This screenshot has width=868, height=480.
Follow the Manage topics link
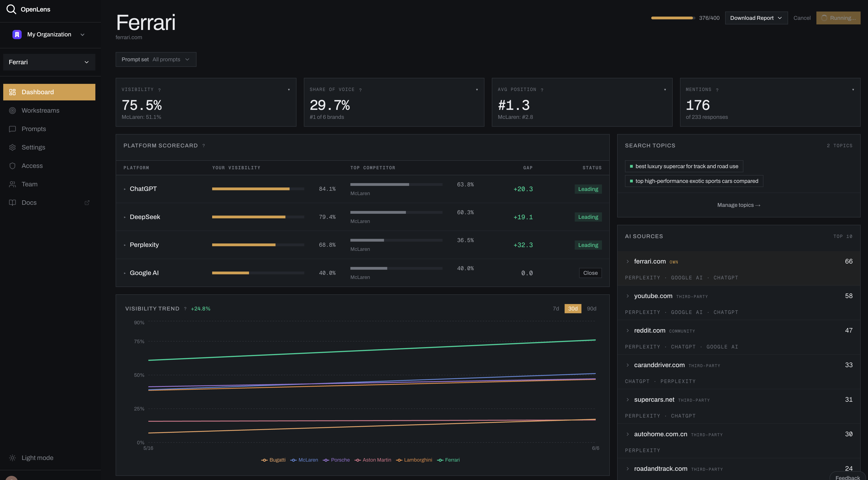tap(739, 205)
